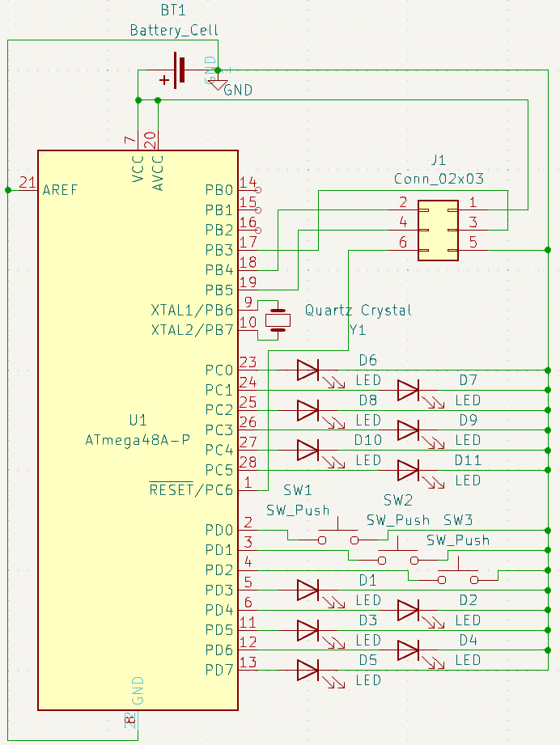Click the junction dot above AVCC pin 20
560x745 pixels.
pyautogui.click(x=158, y=100)
